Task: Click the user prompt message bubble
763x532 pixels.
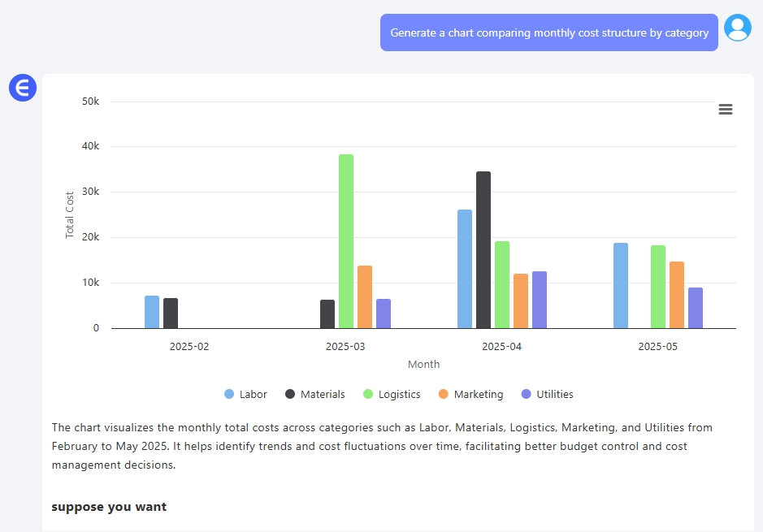Action: coord(548,33)
